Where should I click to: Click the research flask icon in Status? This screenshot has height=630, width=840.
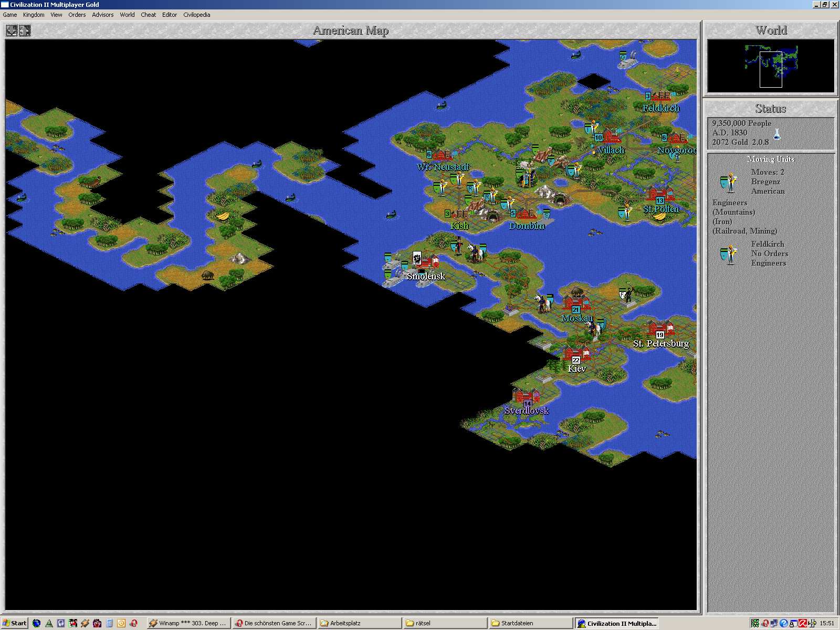tap(777, 134)
